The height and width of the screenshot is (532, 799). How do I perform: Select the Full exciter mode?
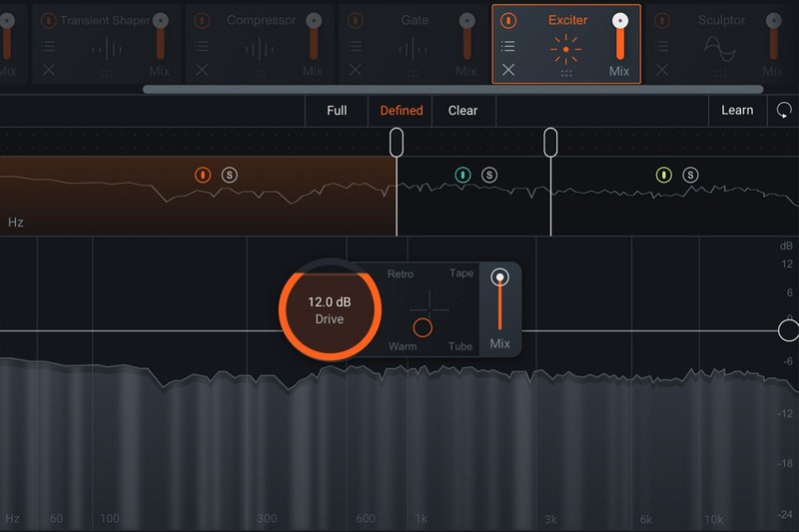pos(337,111)
